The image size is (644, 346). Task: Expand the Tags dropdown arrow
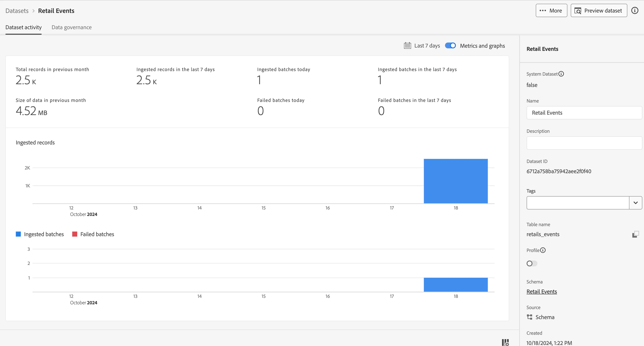point(635,203)
